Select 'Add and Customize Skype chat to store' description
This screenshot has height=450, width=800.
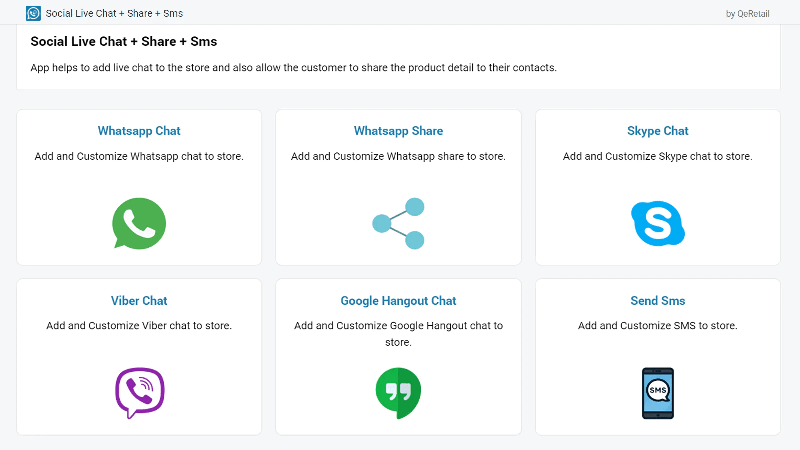658,156
